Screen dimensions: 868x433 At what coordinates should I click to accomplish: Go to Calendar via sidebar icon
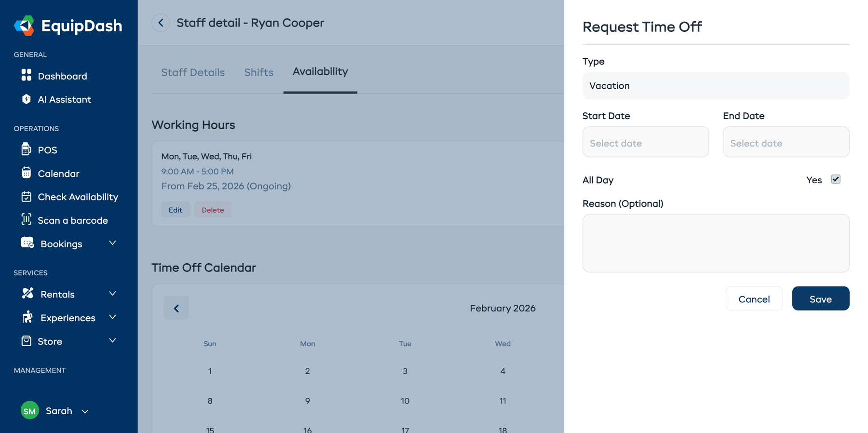pos(27,173)
